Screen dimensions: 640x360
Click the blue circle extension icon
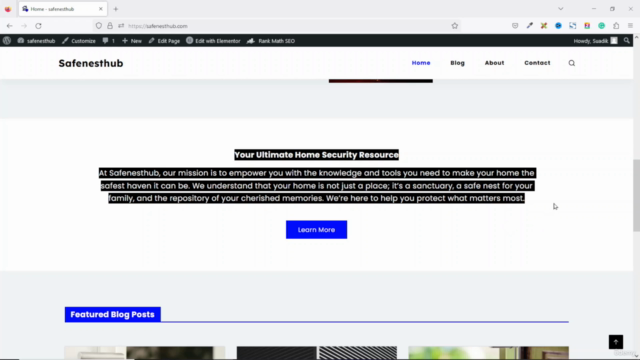click(558, 26)
